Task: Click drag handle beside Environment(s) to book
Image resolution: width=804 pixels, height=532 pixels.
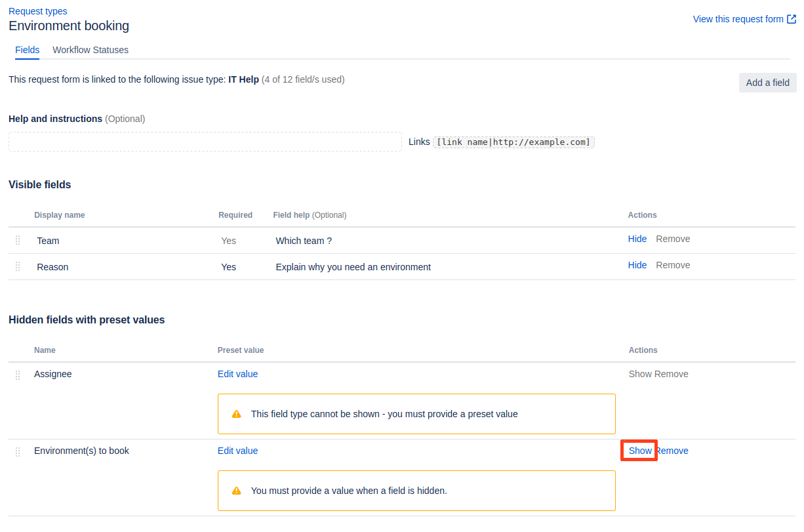Action: pyautogui.click(x=18, y=451)
